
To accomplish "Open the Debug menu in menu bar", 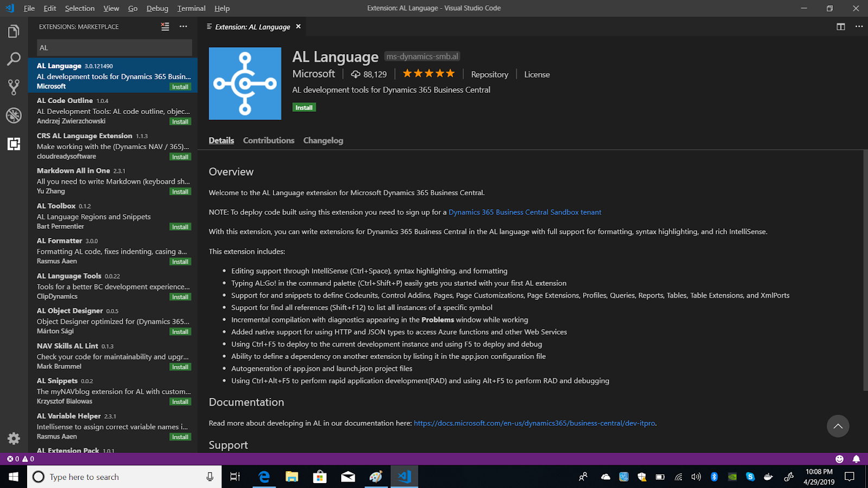I will [x=157, y=8].
